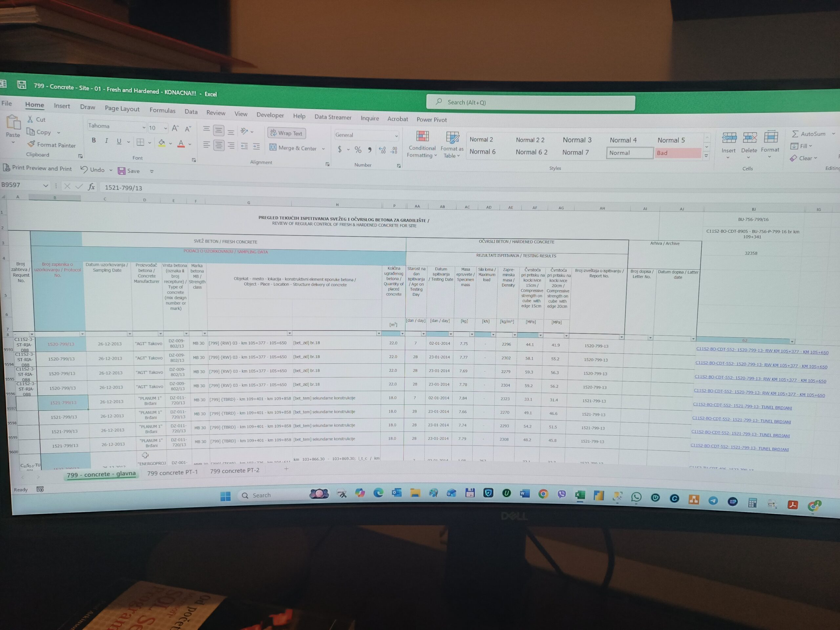Click the Increase Font Size icon
840x630 pixels.
pyautogui.click(x=175, y=128)
